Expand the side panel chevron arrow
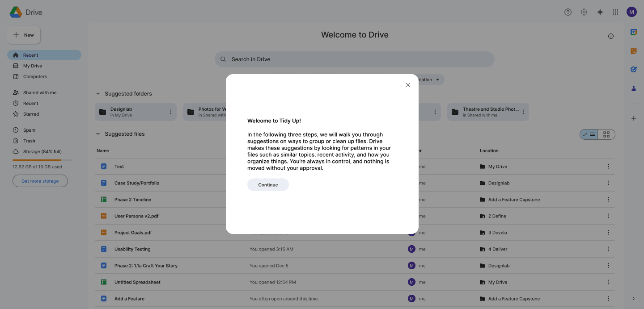 click(x=634, y=298)
